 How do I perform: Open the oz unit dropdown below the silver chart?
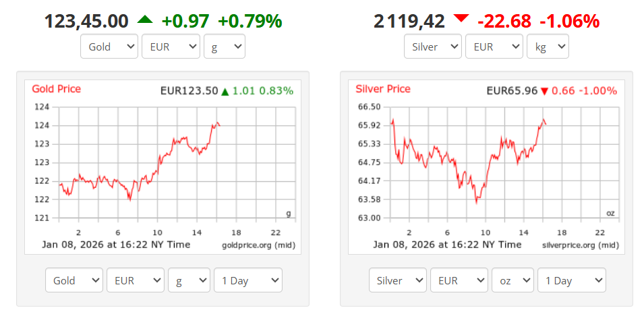(x=513, y=280)
